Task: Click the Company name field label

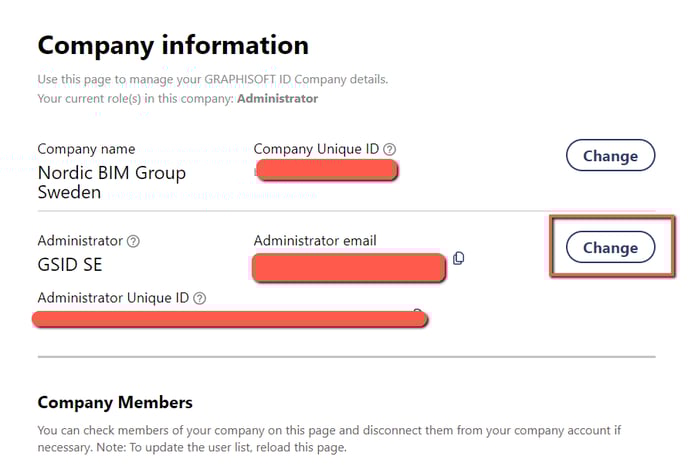Action: pos(86,149)
